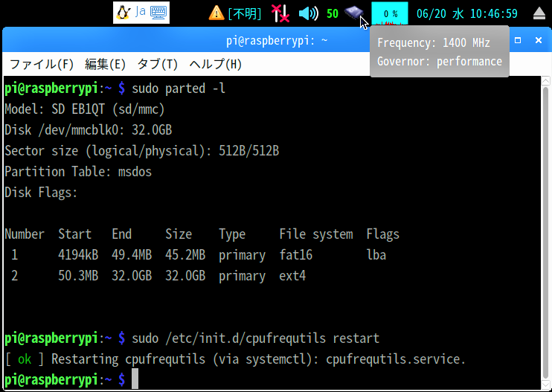Click the 'Number' column header

tap(25, 234)
